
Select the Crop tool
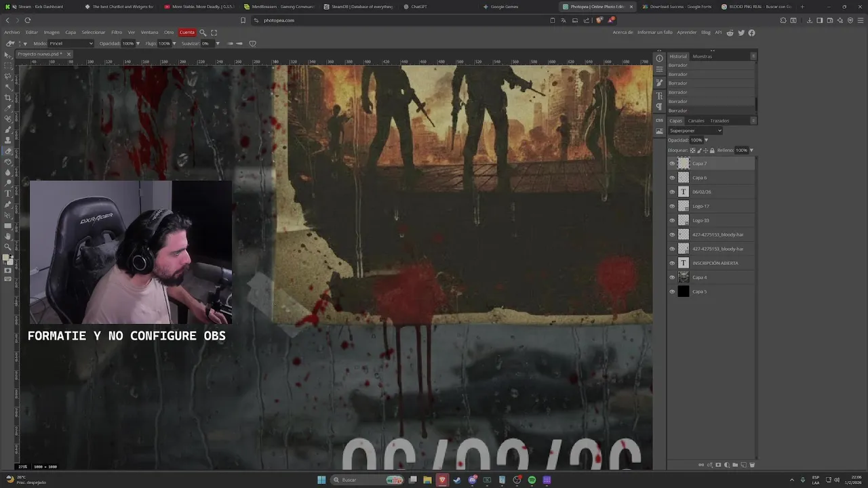pos(8,98)
